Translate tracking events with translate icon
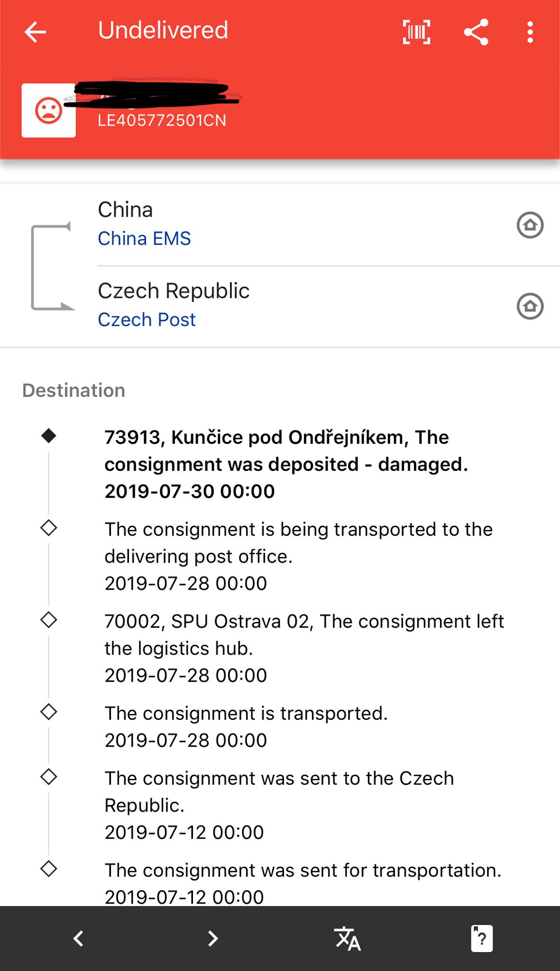Screen dimensions: 560x971 tap(348, 938)
